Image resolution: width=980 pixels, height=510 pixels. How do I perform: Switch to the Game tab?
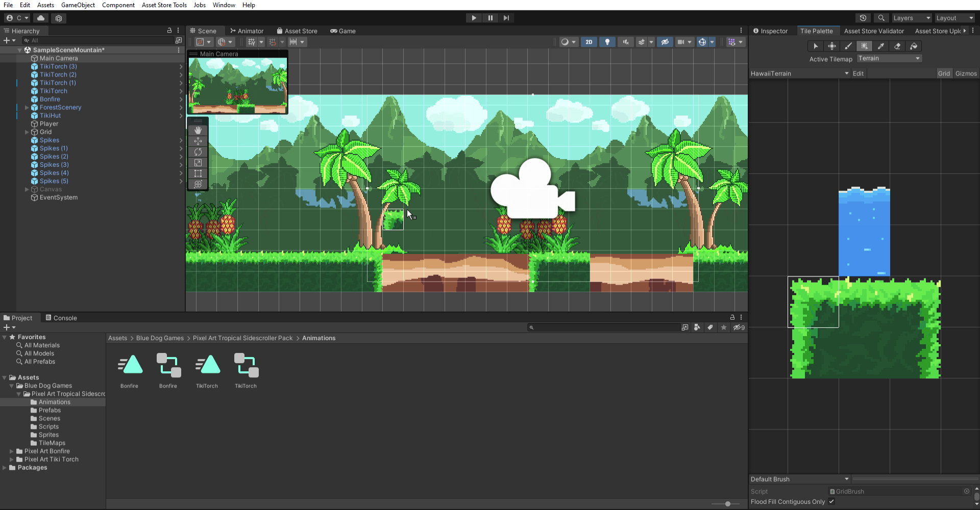pyautogui.click(x=343, y=31)
